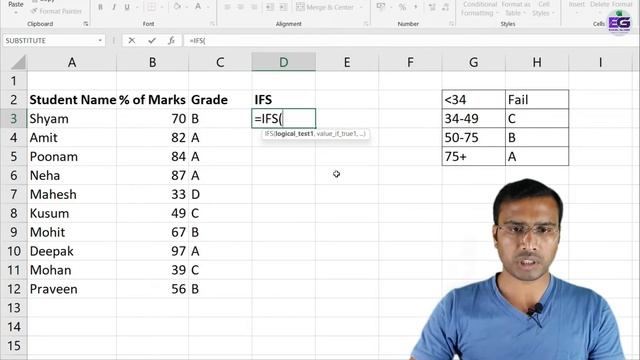The image size is (640, 360).
Task: Increase indent in Alignment group
Action: [x=283, y=7]
